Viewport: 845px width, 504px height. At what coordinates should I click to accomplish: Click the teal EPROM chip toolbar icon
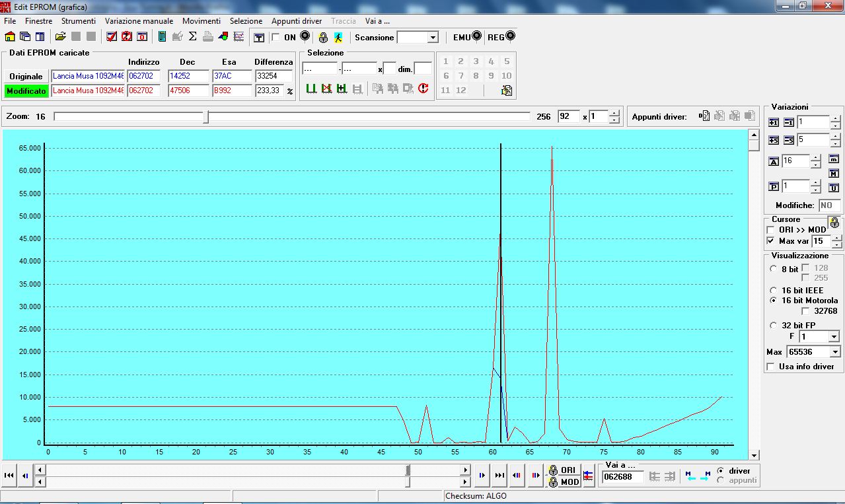[x=162, y=37]
